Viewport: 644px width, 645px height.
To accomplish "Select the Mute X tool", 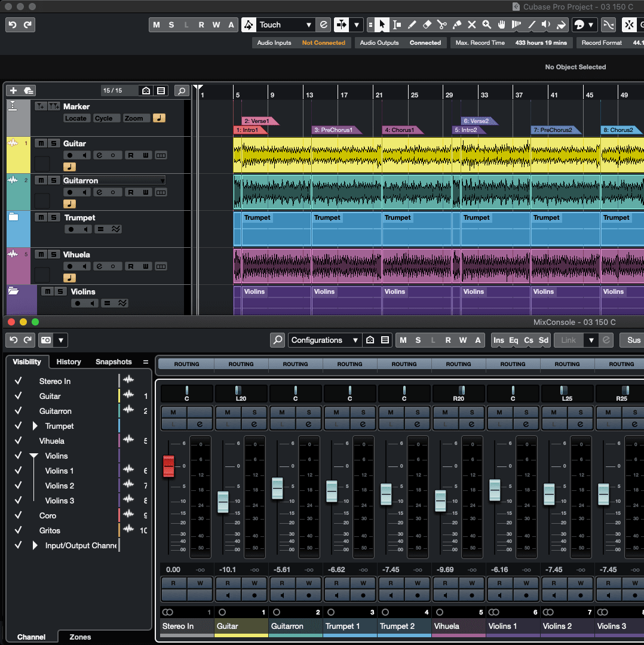I will (471, 25).
